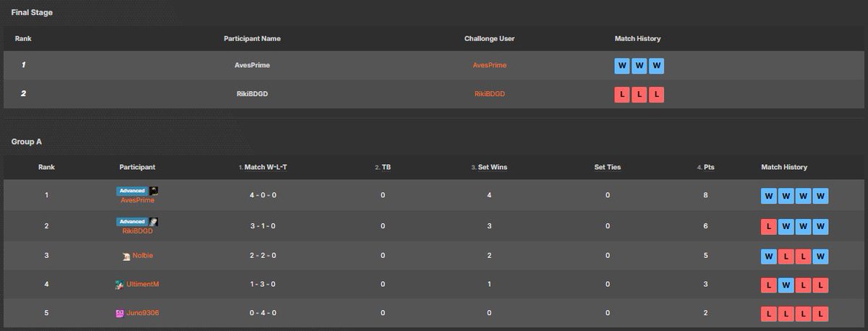Viewport: 868px width, 331px height.
Task: Click AvesPrime name in Final Stage Participant Name column
Action: (x=252, y=65)
